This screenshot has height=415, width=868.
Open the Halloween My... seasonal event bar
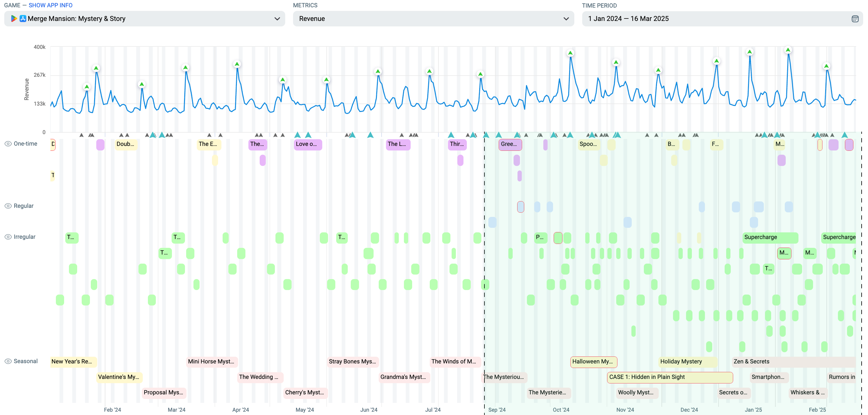point(593,362)
